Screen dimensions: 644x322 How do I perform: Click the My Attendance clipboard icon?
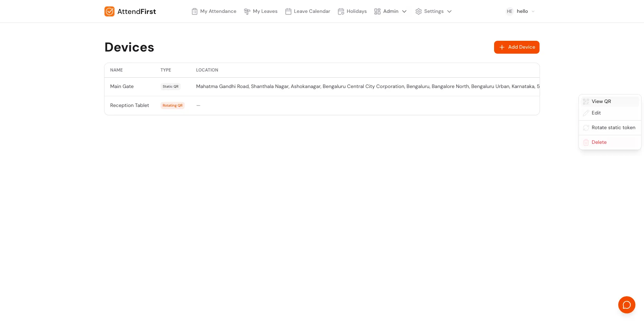195,11
